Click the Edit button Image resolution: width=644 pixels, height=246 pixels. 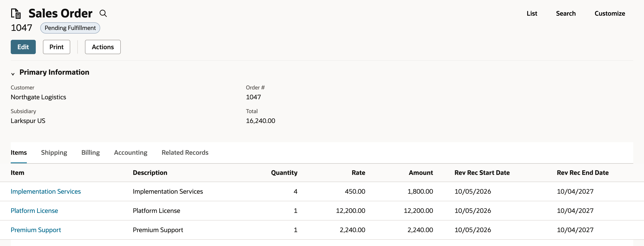point(23,47)
